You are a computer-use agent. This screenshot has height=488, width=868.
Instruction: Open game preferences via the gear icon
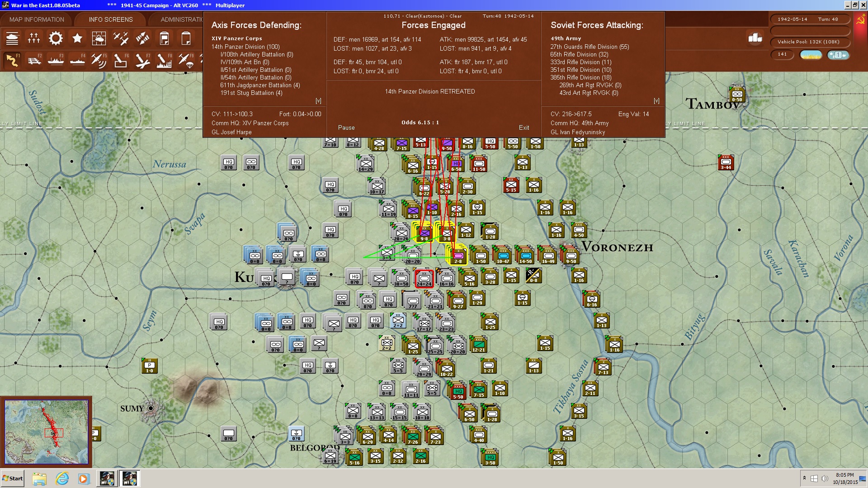[56, 38]
